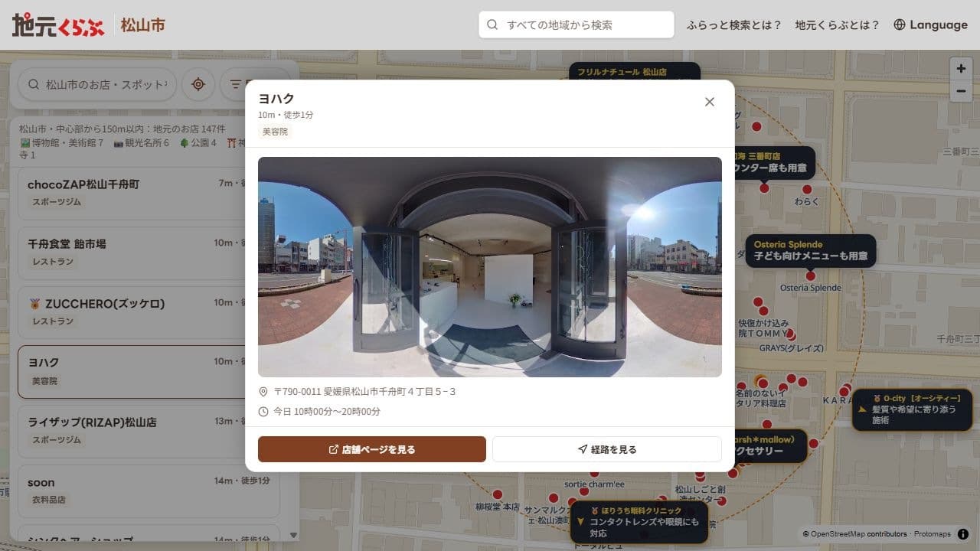
Task: Click the 松山市 city name in the header
Action: [142, 25]
